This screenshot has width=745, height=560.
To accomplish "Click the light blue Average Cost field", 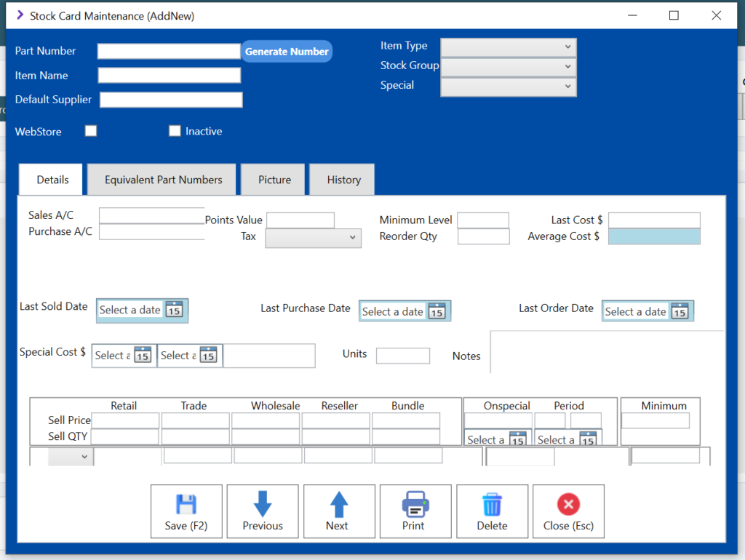I will 654,236.
